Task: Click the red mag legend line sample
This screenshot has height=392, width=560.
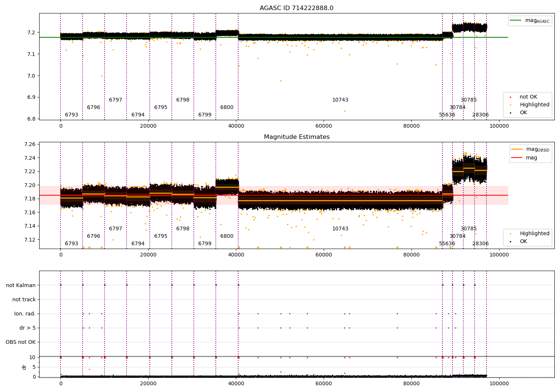Action: pyautogui.click(x=517, y=158)
